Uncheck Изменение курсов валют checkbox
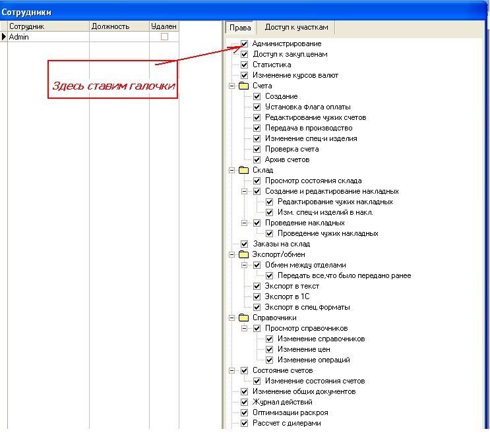Screen dimensions: 490x448 (x=245, y=75)
